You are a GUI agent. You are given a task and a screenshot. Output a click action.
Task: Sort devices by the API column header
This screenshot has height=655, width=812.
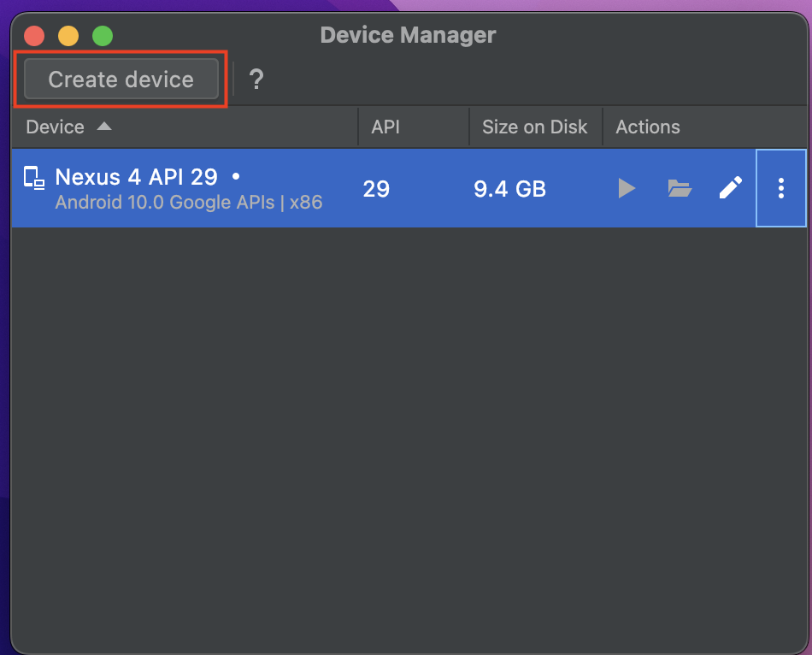coord(385,127)
